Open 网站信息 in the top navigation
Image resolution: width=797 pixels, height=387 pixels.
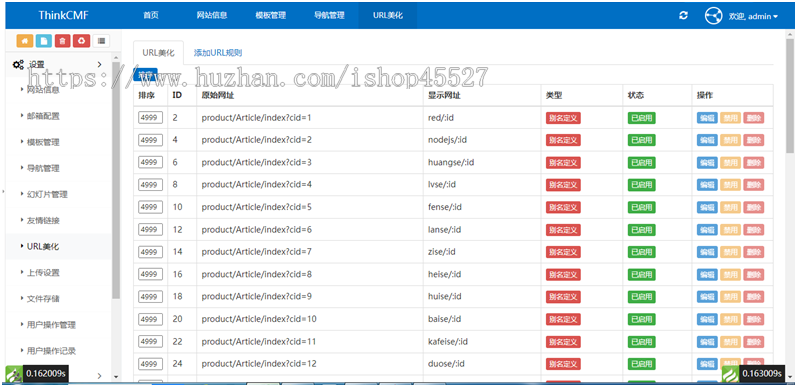point(211,15)
